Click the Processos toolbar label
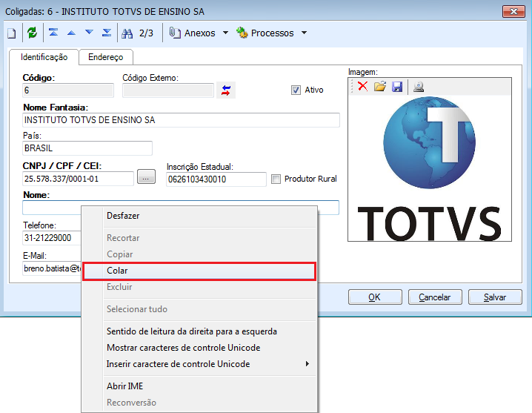The image size is (532, 413). [272, 33]
